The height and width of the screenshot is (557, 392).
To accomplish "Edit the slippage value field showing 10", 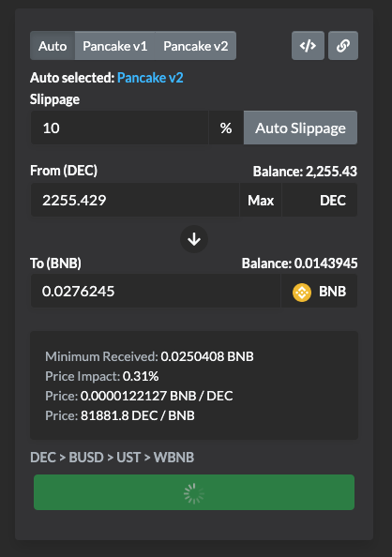I will tap(119, 128).
